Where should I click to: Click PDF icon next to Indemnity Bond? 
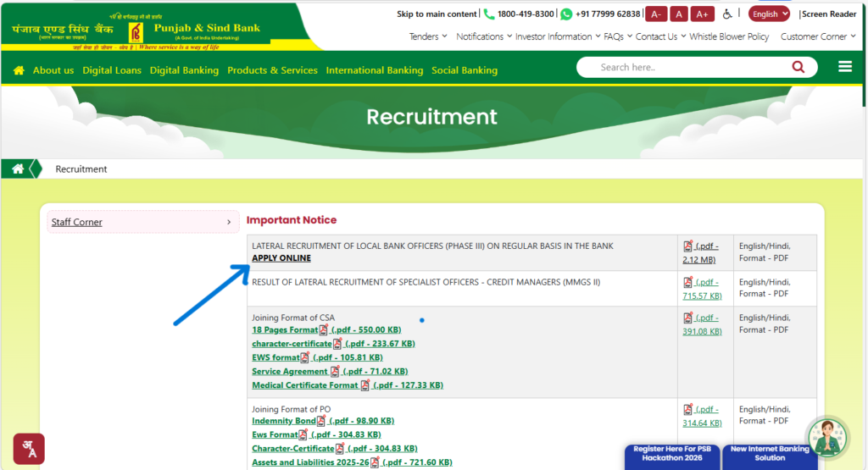pyautogui.click(x=321, y=421)
